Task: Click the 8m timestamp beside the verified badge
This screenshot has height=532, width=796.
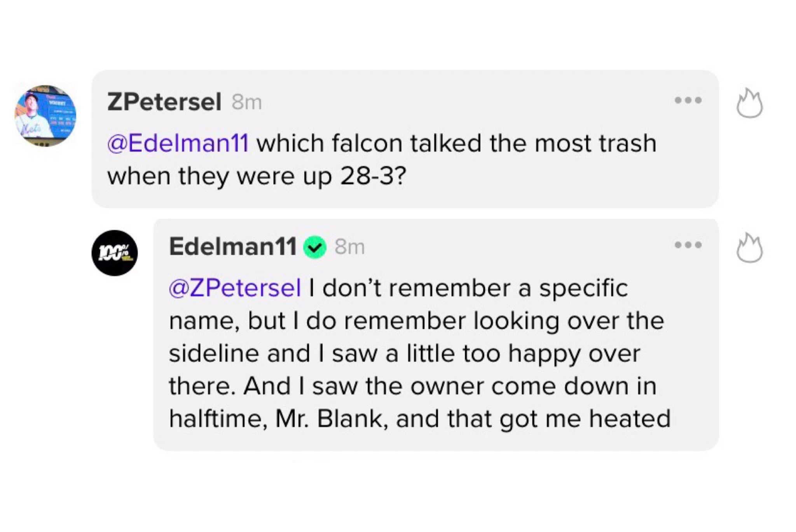Action: pos(349,247)
